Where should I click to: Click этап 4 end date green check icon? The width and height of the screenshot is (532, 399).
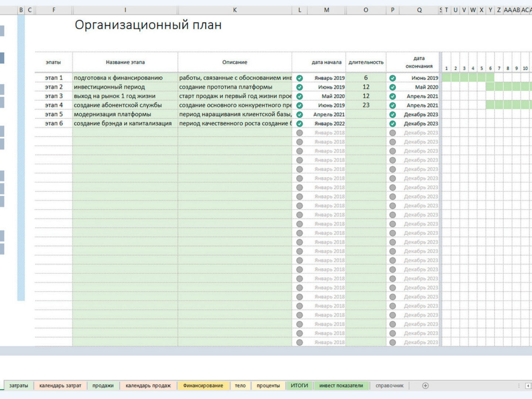click(392, 105)
